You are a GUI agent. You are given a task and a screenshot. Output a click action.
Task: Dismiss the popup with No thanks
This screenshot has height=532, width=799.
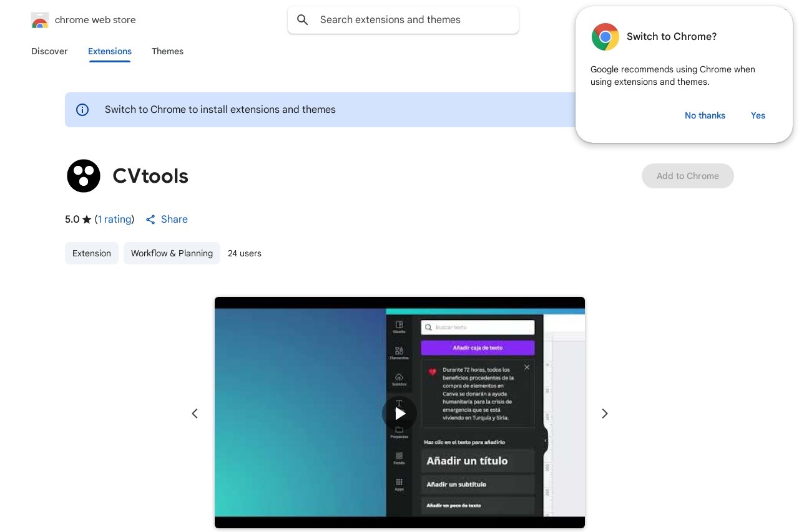pos(705,115)
